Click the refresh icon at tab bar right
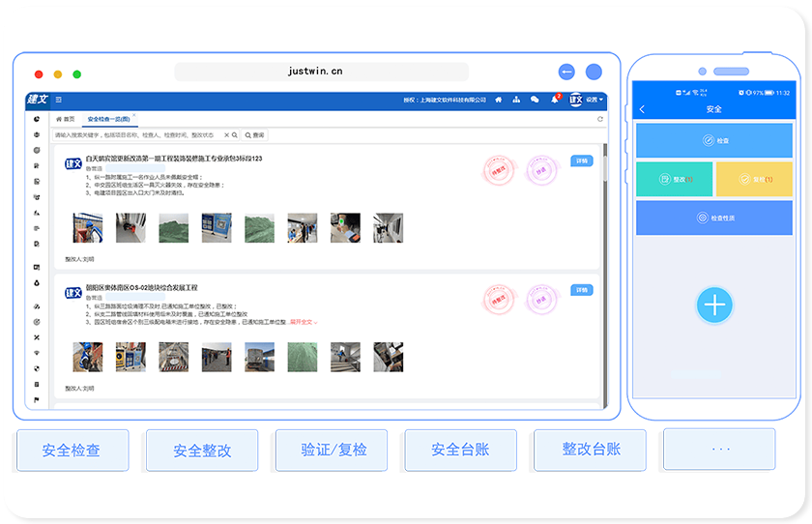The height and width of the screenshot is (524, 812). tap(599, 119)
